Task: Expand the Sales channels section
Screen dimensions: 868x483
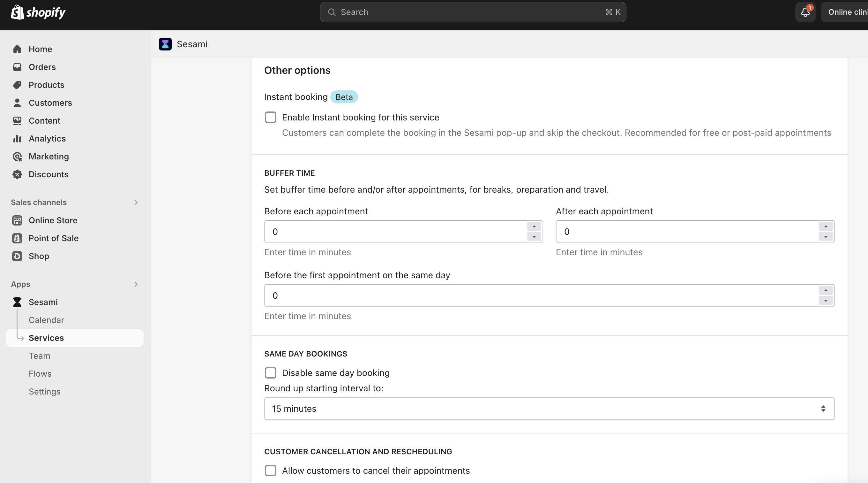Action: (x=136, y=203)
